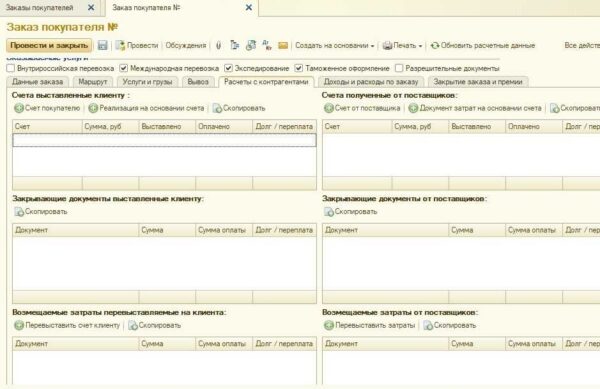
Task: Click the printer icon in toolbar
Action: point(387,46)
